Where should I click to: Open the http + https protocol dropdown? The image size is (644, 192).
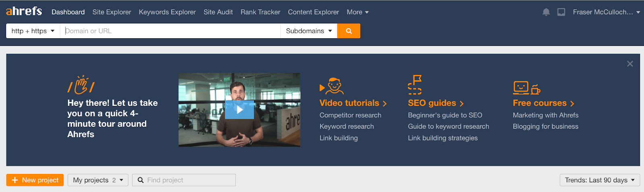[33, 31]
